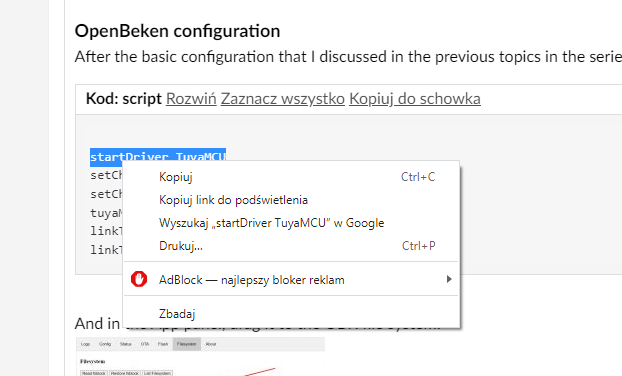Click the highlighted startDriver TuyaMCU text
The width and height of the screenshot is (622, 376).
coord(158,155)
